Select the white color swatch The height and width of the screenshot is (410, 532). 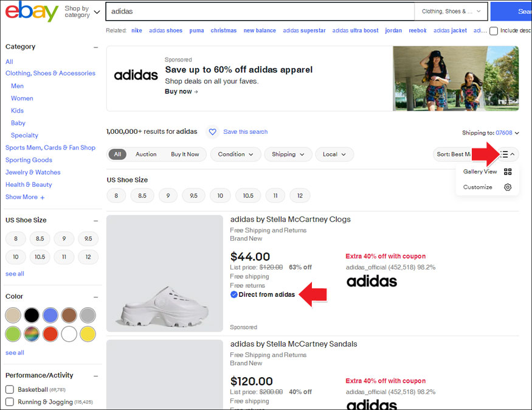[x=69, y=333]
